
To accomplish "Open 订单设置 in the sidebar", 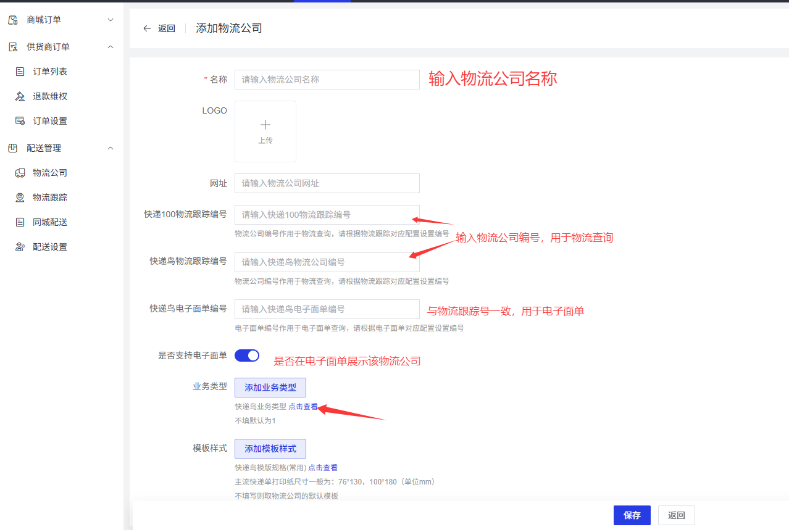I will (x=50, y=121).
